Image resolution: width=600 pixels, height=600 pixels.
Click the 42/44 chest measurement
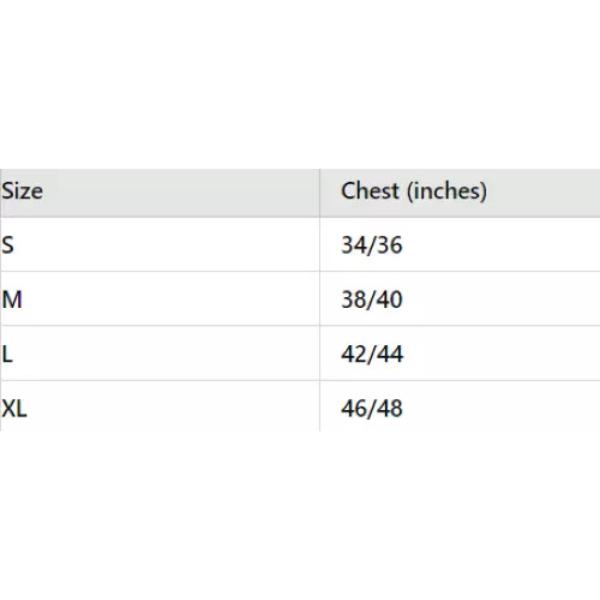click(x=372, y=354)
